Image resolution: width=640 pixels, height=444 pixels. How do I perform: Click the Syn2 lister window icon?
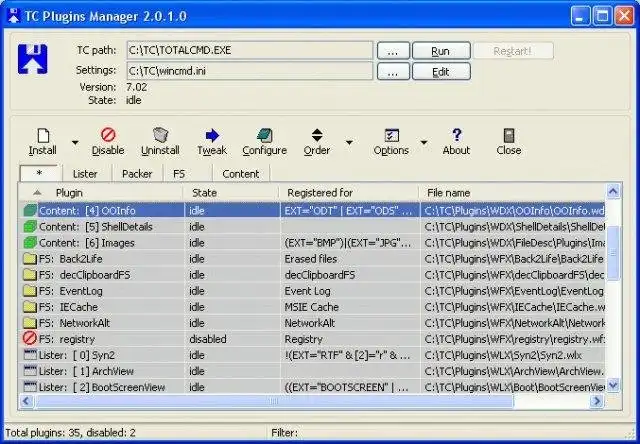pos(30,355)
